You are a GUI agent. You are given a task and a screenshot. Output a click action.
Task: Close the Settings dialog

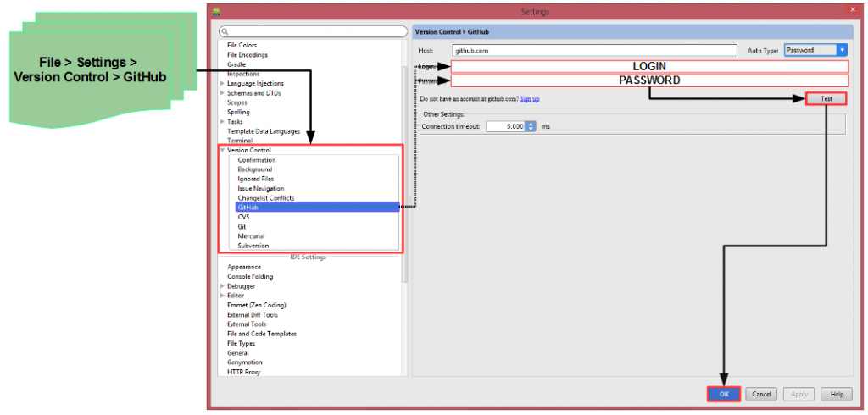pyautogui.click(x=853, y=9)
